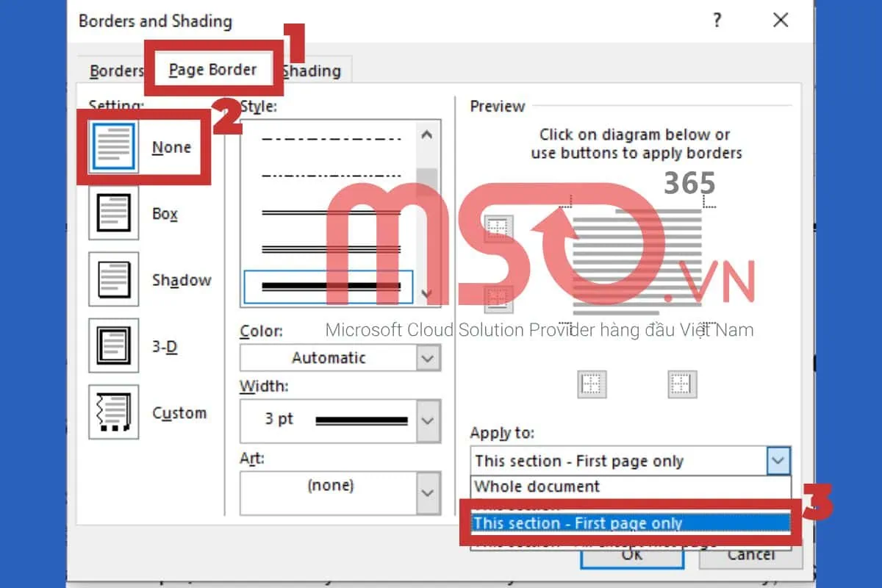Click the Cancel button
The height and width of the screenshot is (588, 882).
click(751, 555)
